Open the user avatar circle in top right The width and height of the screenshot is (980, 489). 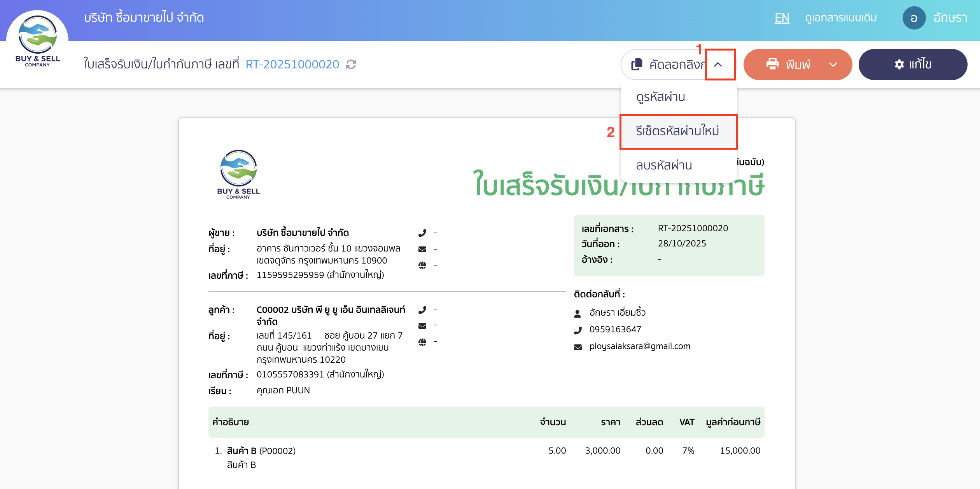pyautogui.click(x=914, y=17)
